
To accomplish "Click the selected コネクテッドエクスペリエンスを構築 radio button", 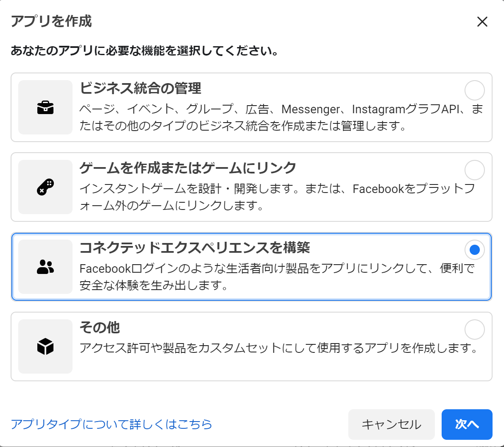I will (474, 250).
